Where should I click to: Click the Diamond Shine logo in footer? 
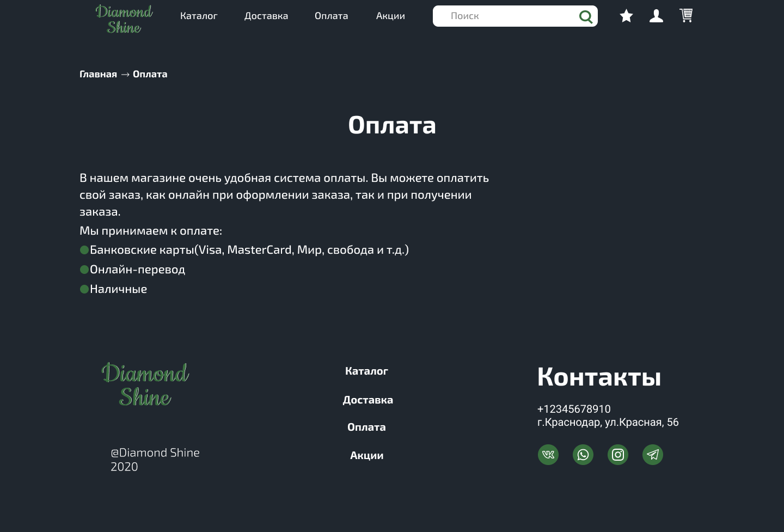(x=145, y=385)
